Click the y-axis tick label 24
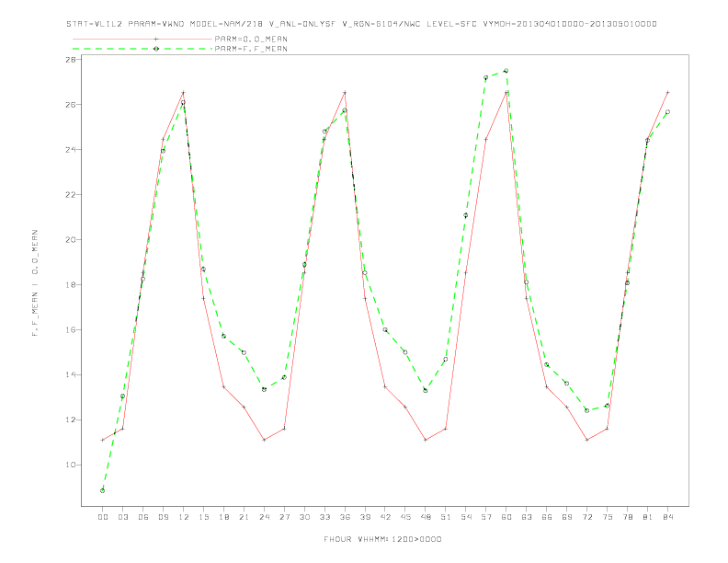This screenshot has width=728, height=563. point(71,150)
